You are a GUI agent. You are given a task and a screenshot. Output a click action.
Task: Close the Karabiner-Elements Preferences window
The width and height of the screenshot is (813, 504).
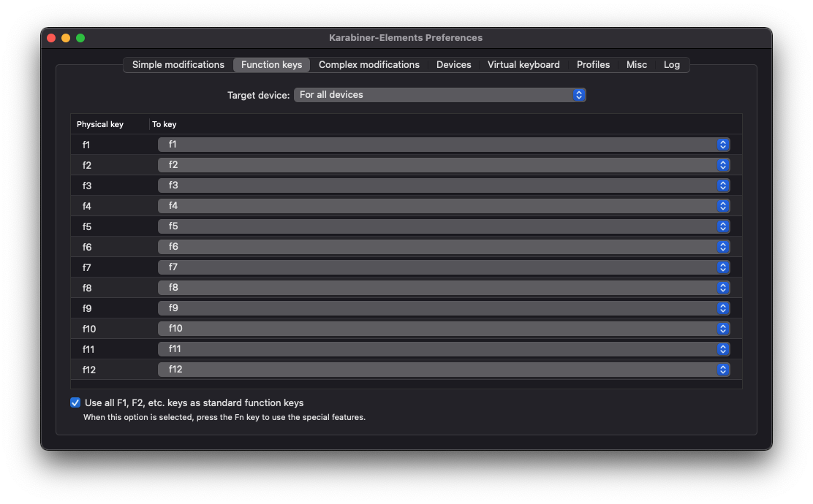point(51,38)
